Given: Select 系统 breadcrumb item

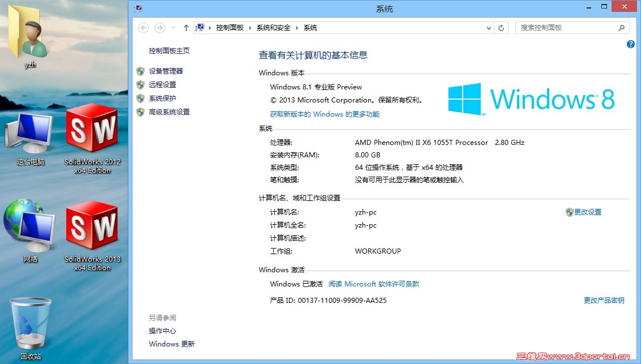Looking at the screenshot, I should pos(310,27).
